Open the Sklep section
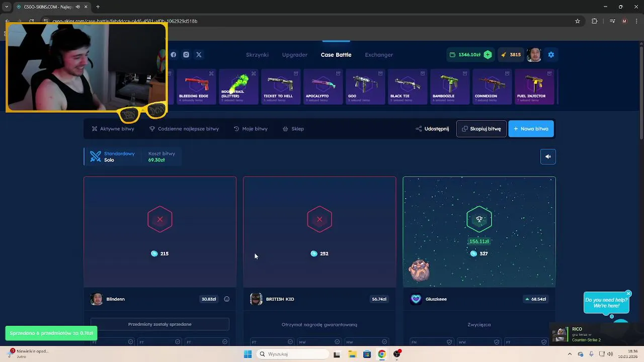The width and height of the screenshot is (644, 362). (293, 129)
